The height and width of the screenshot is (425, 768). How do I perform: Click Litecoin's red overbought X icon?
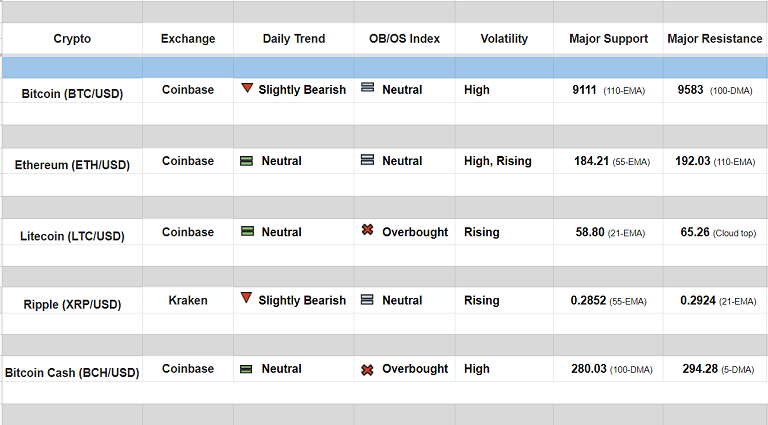click(367, 231)
